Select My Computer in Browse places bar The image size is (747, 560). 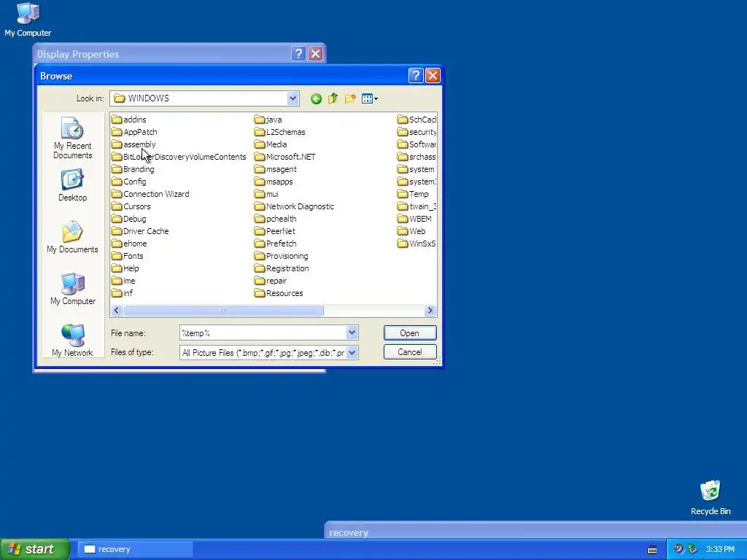click(72, 289)
